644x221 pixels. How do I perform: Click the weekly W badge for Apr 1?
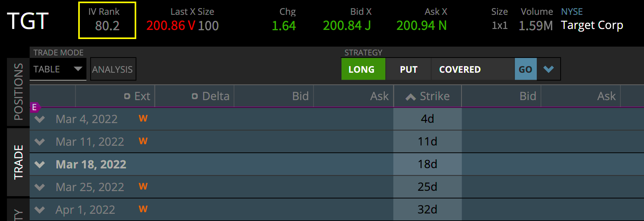coord(143,209)
